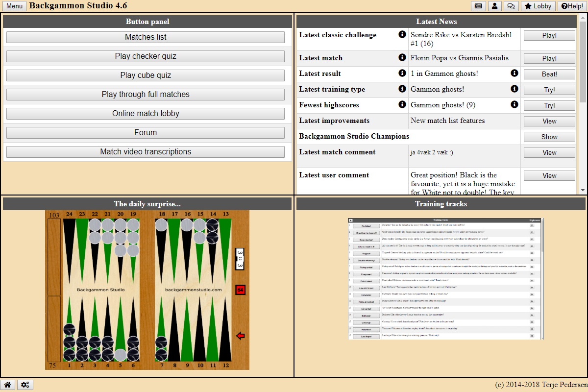Click the Latest News scrollbar thumb
The width and height of the screenshot is (588, 392).
point(583,62)
